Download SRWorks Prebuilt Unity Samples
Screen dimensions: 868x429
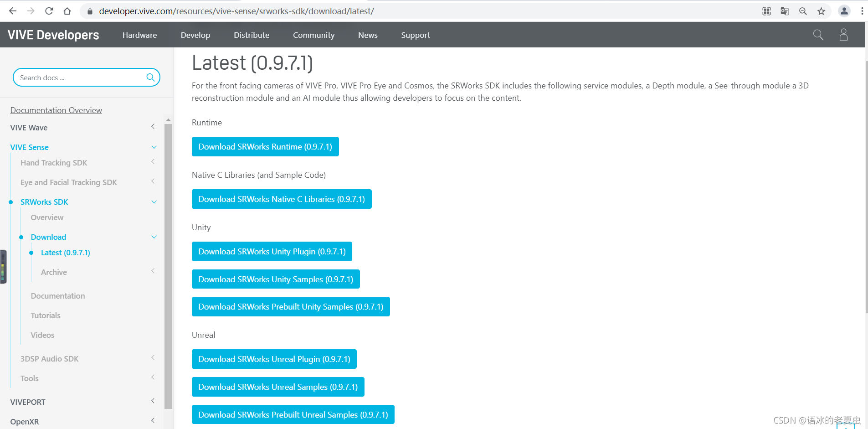click(x=291, y=307)
